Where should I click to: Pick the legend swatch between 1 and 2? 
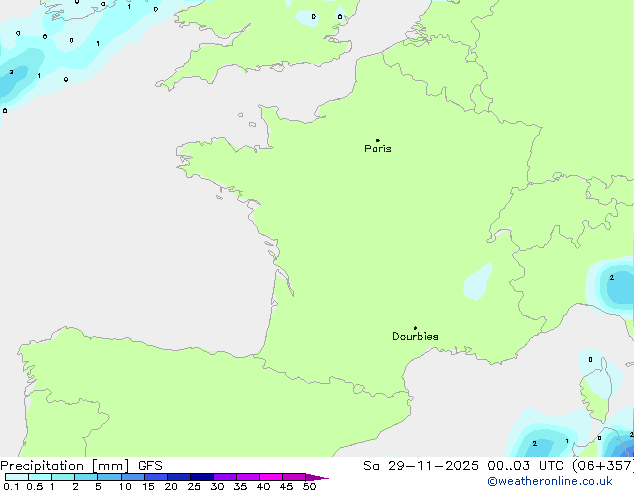click(x=63, y=477)
